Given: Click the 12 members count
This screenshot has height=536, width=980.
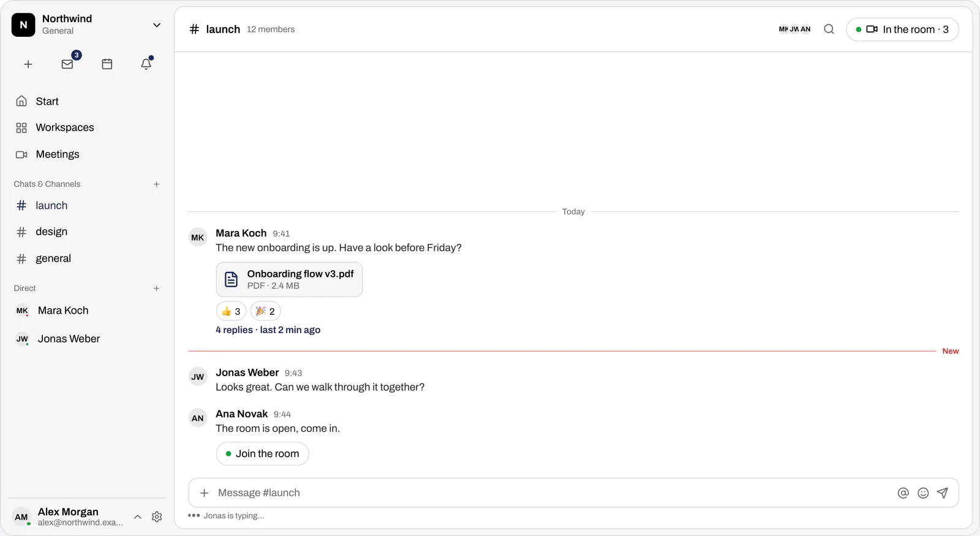Looking at the screenshot, I should point(271,29).
